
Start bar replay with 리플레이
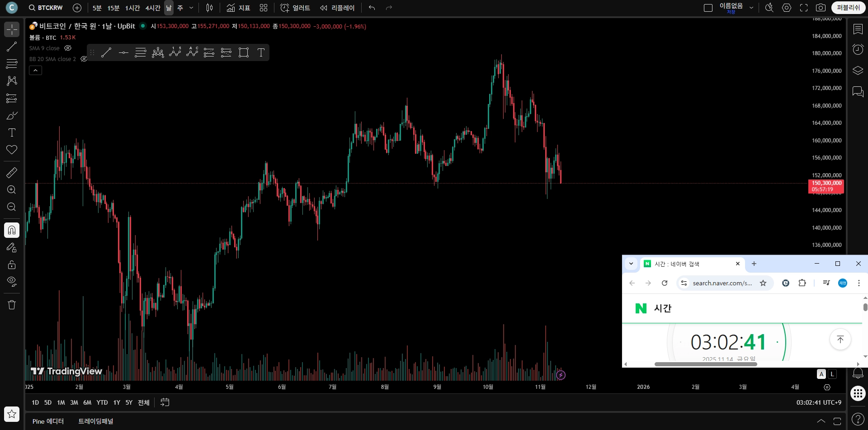337,8
